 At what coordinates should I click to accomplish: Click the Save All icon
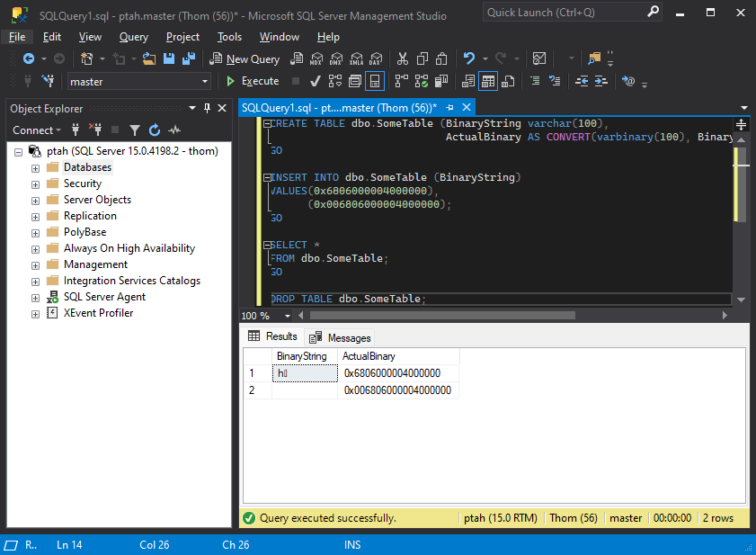(189, 58)
